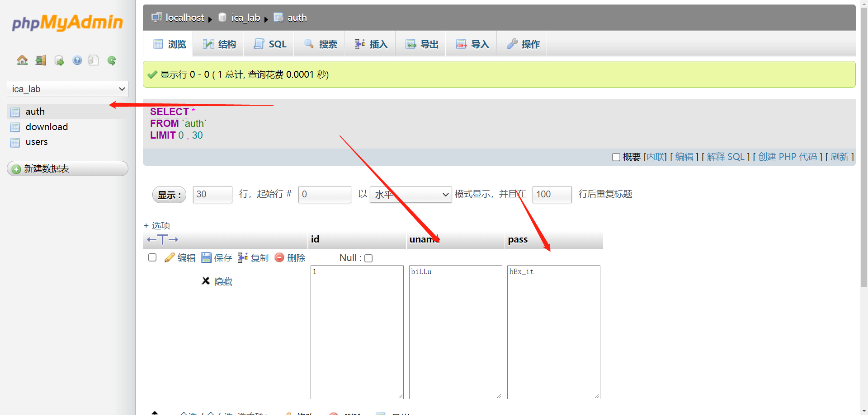The height and width of the screenshot is (415, 868).
Task: Click the 新建数据表 create table button
Action: pyautogui.click(x=67, y=168)
